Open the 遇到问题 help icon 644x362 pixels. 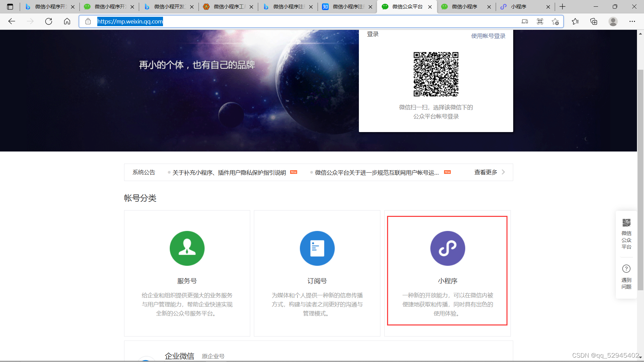[x=626, y=269]
